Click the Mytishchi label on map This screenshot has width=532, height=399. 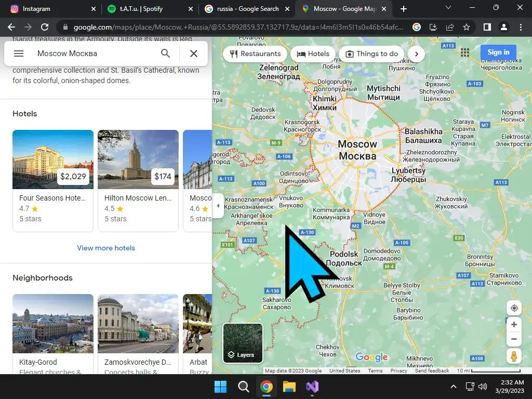tap(383, 92)
